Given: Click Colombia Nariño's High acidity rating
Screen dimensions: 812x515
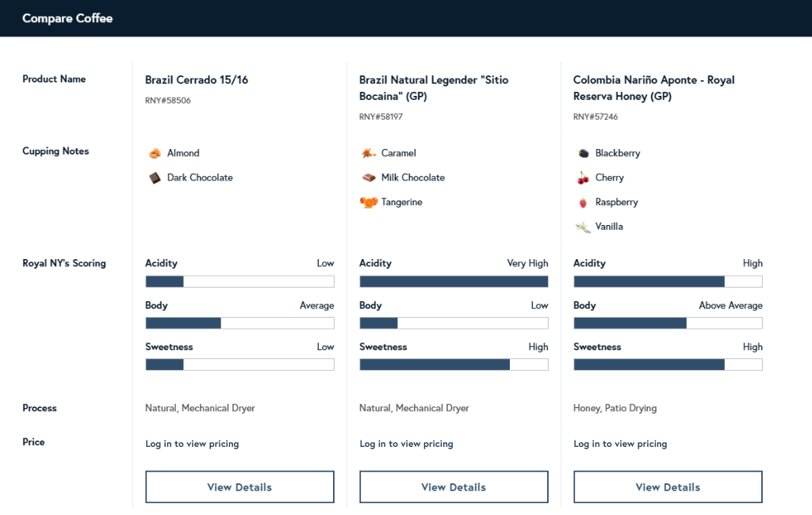Looking at the screenshot, I should [753, 264].
